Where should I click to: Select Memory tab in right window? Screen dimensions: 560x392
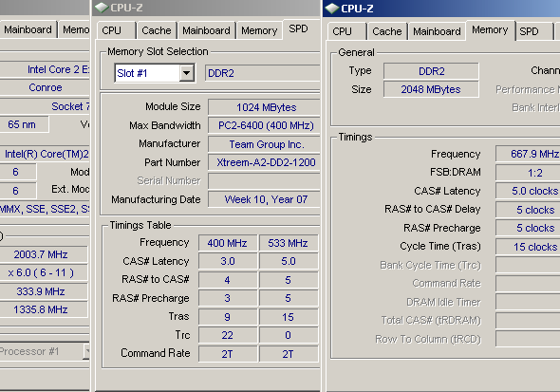[491, 30]
